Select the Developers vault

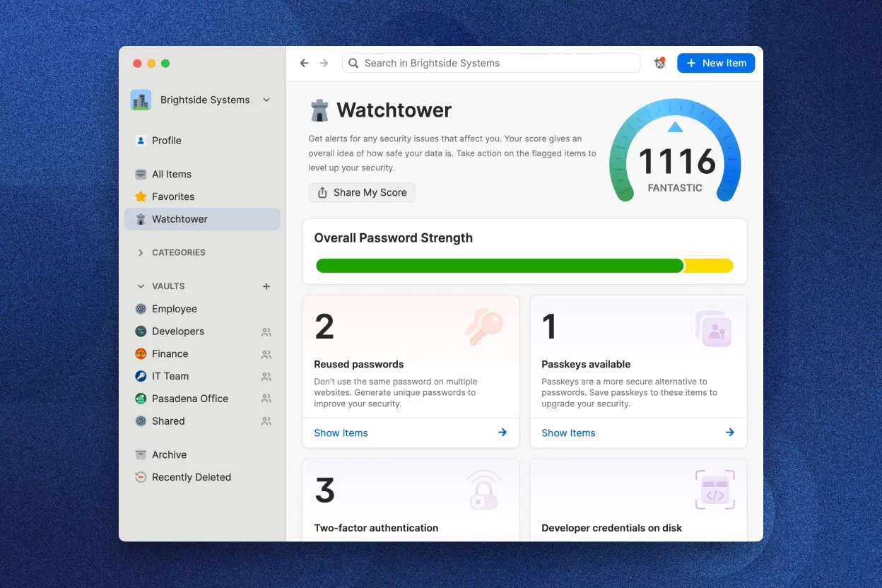pyautogui.click(x=202, y=331)
